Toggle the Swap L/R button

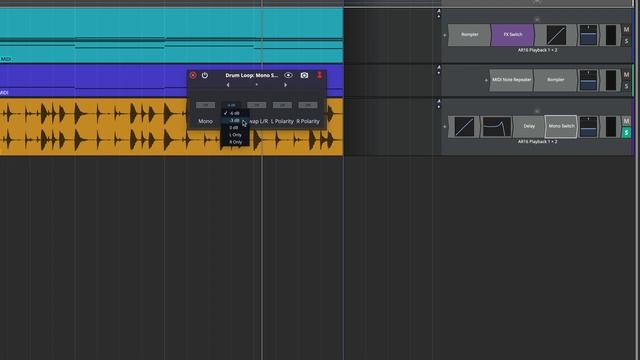[257, 105]
